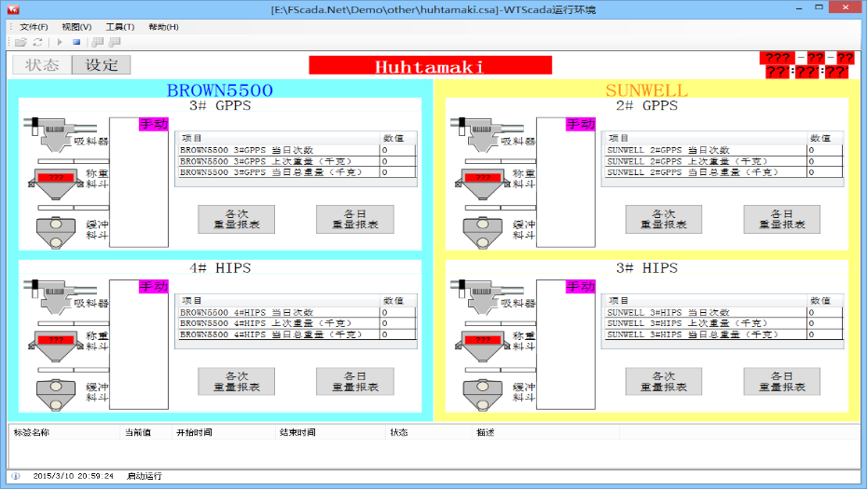Select the SUNWELL 2# GPPS buffer hopper
The image size is (868, 490).
[483, 232]
